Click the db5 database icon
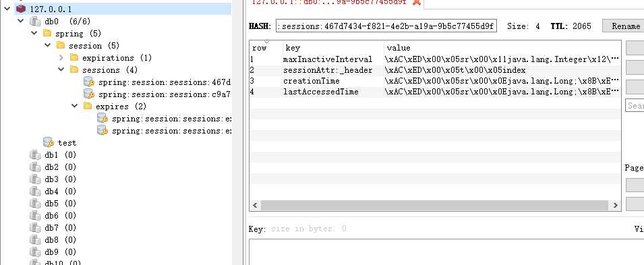This screenshot has height=265, width=644. (35, 204)
